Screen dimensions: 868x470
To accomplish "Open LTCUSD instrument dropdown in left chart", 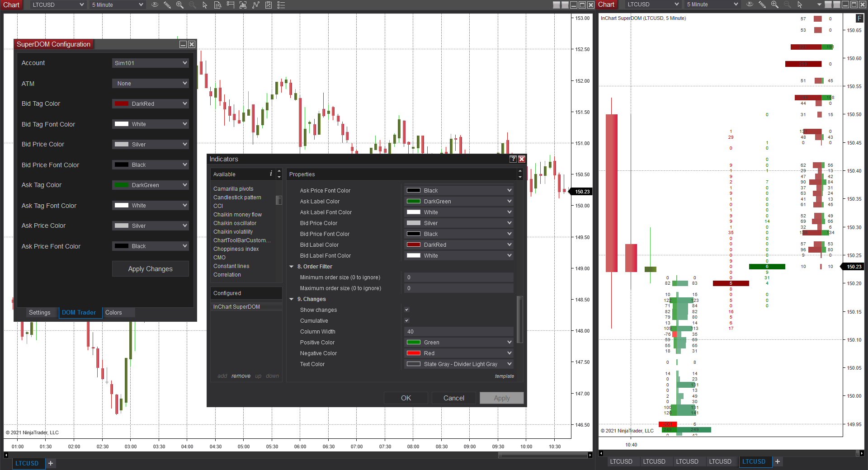I will pyautogui.click(x=58, y=5).
